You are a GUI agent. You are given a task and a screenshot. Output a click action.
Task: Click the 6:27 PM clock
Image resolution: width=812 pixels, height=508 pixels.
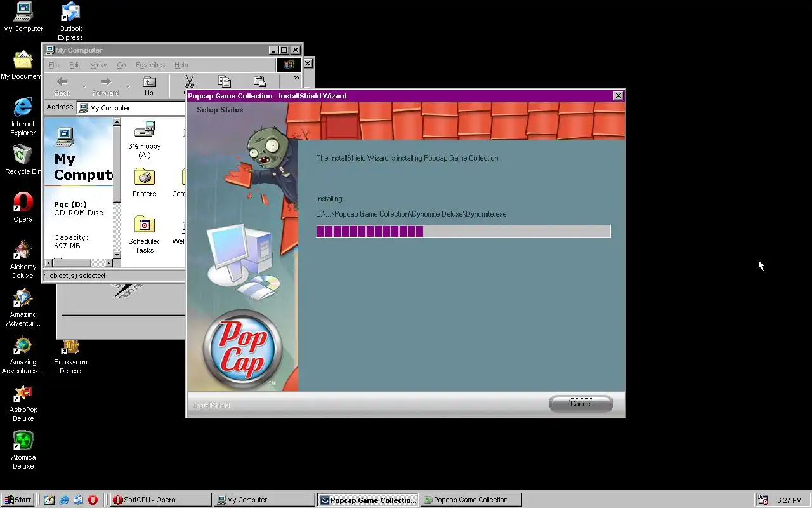click(789, 500)
